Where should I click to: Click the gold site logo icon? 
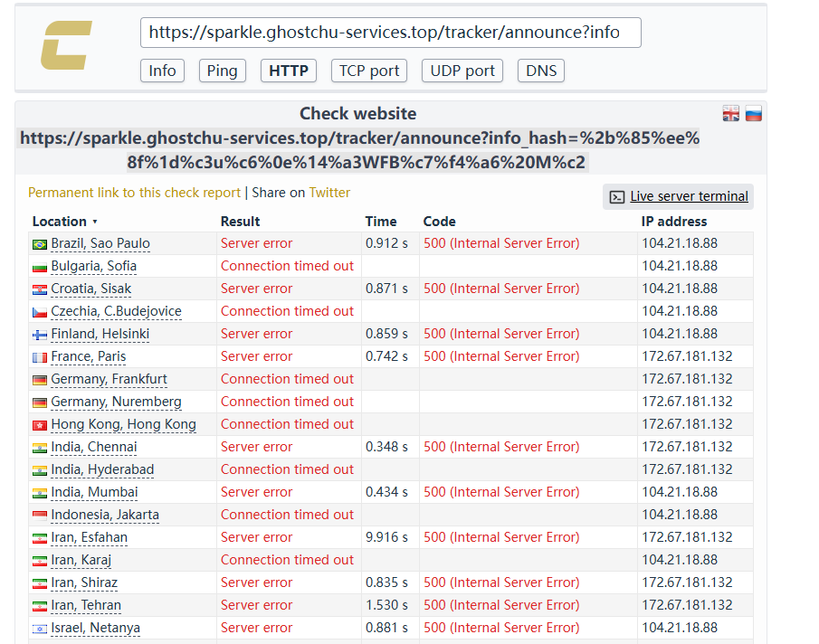[66, 46]
